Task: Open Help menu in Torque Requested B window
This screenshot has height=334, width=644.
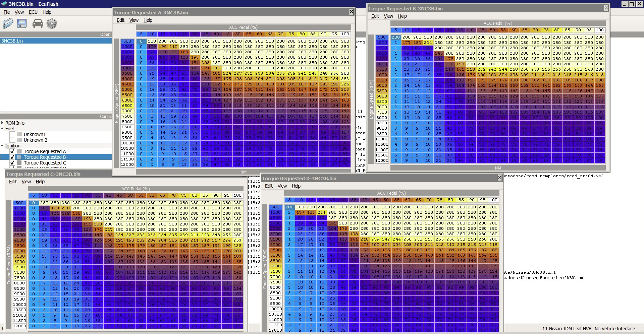Action: click(402, 16)
